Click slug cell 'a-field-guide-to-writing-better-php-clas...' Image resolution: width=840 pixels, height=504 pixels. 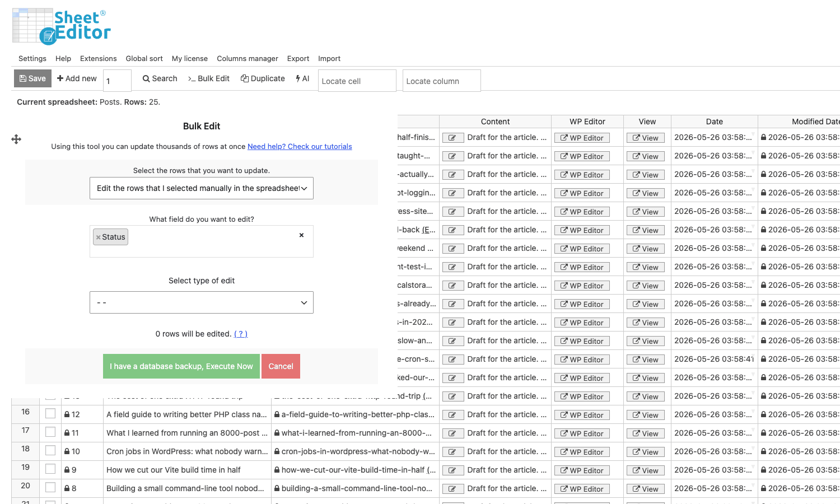[356, 414]
